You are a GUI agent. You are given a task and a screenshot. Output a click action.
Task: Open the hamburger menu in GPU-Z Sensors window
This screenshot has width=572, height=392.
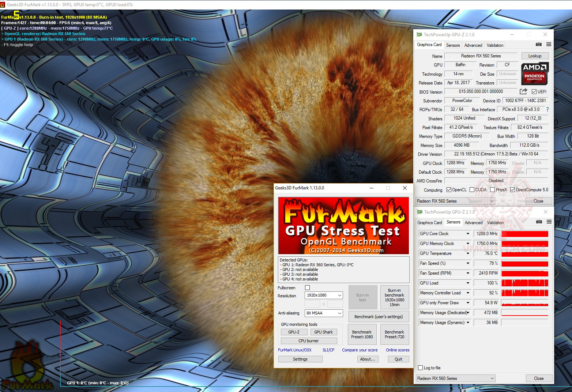(x=549, y=222)
